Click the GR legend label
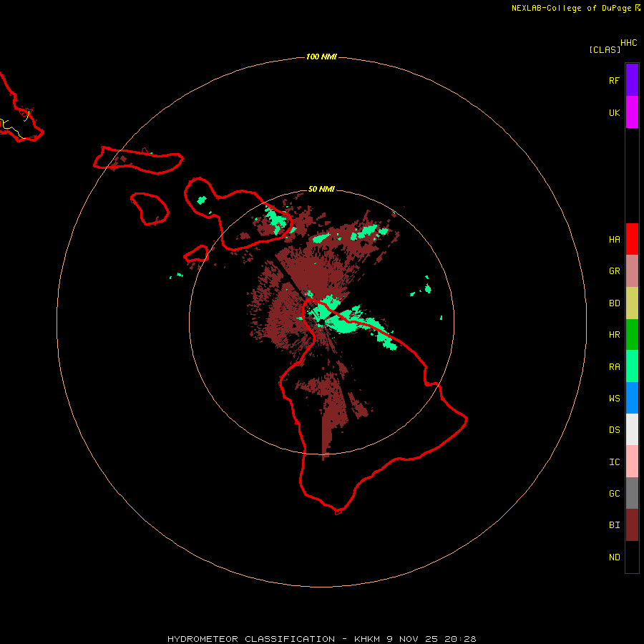644x644 pixels. pyautogui.click(x=614, y=271)
